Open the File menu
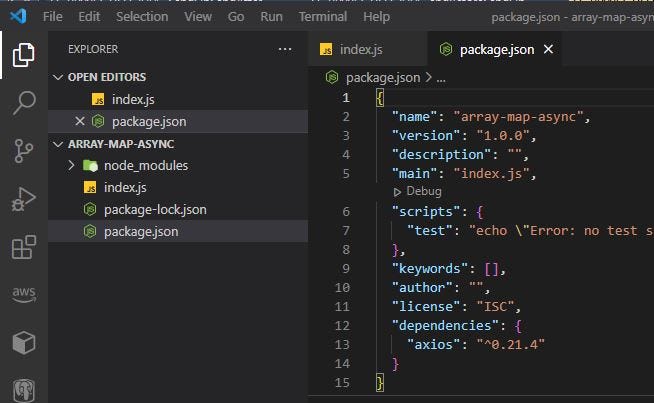Image resolution: width=654 pixels, height=403 pixels. pos(53,17)
